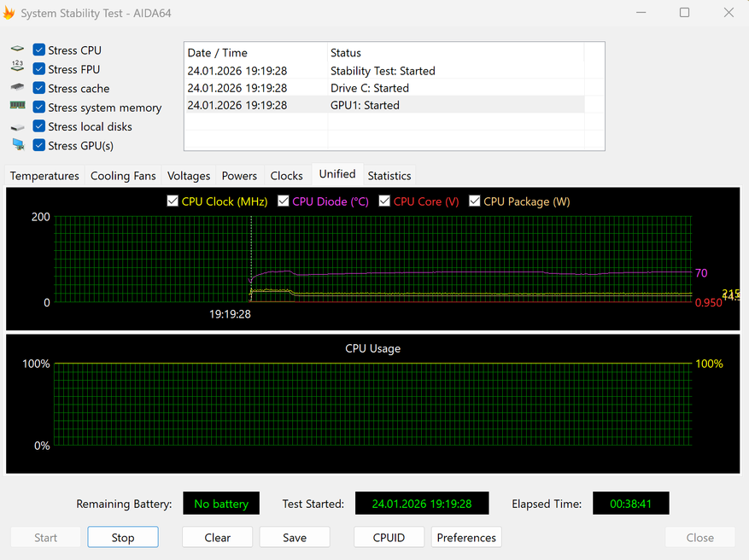The height and width of the screenshot is (560, 749).
Task: Click the RAM module icon beside Stress system memory
Action: [x=17, y=107]
